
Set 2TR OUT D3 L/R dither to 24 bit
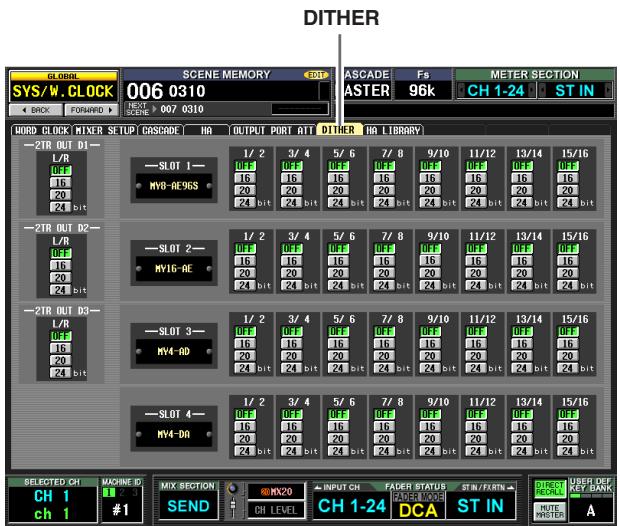pyautogui.click(x=60, y=373)
